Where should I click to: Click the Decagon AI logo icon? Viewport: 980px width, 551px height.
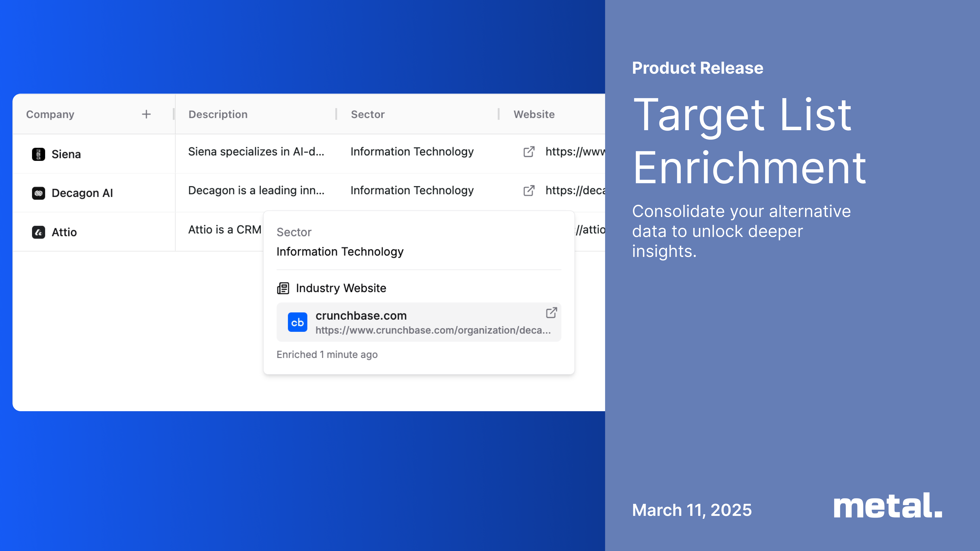[38, 193]
